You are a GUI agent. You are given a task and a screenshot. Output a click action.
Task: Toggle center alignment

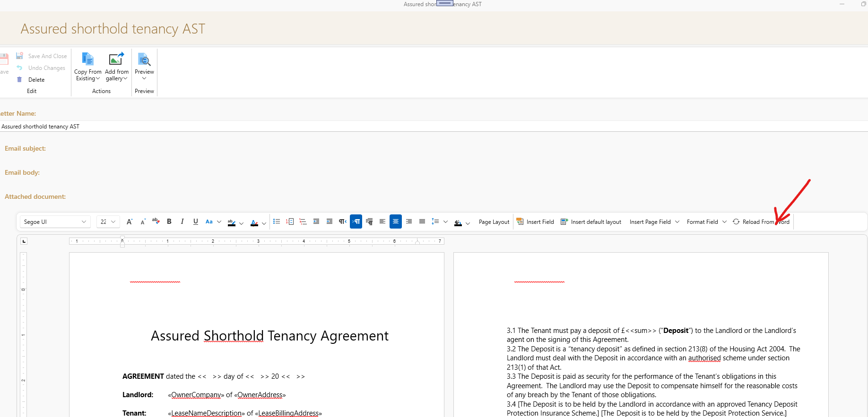(x=396, y=221)
